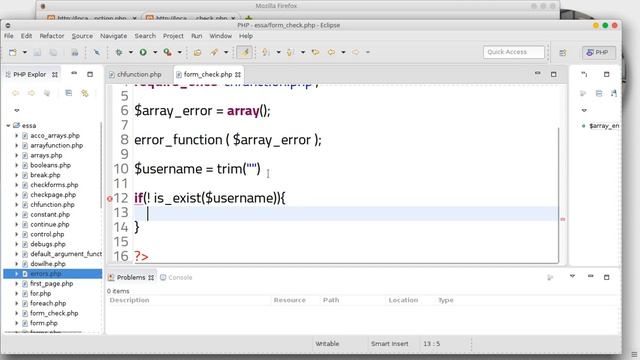The width and height of the screenshot is (640, 360).
Task: Click the Last Edit Location icon
Action: (x=316, y=52)
